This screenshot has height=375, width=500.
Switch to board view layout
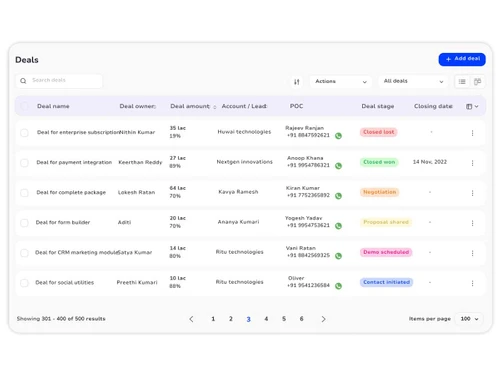tap(477, 82)
